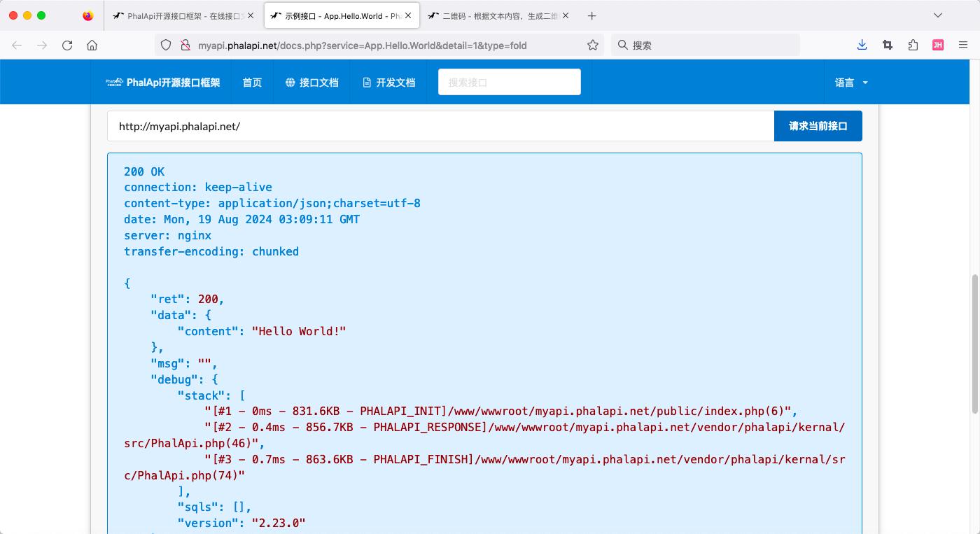This screenshot has width=980, height=534.
Task: Open the 语言 language dropdown
Action: (851, 83)
